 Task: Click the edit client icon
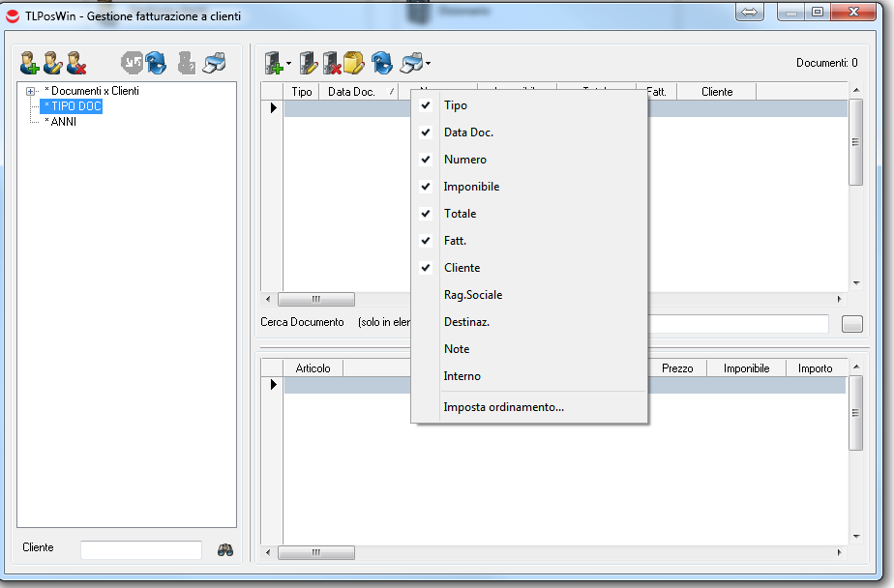pos(53,64)
